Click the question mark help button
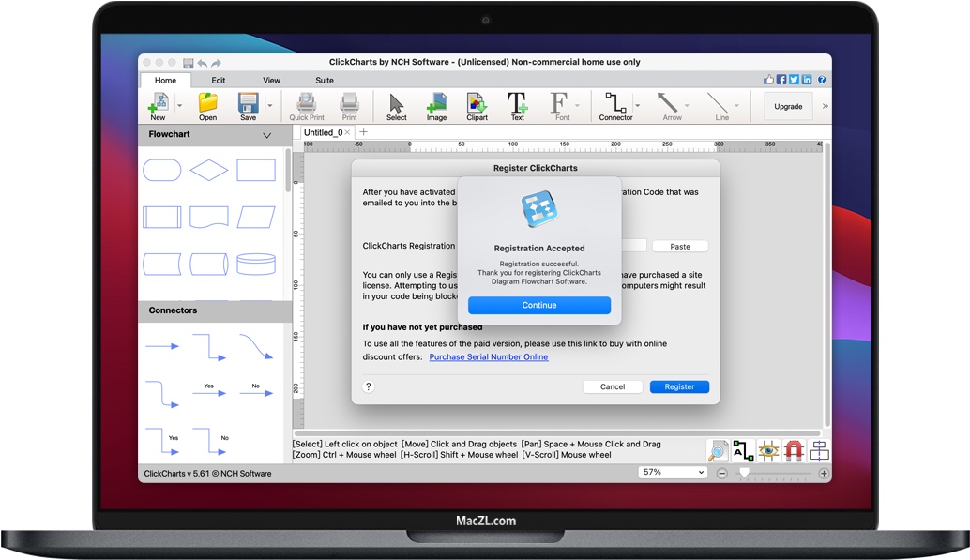The image size is (970, 560). pos(369,386)
